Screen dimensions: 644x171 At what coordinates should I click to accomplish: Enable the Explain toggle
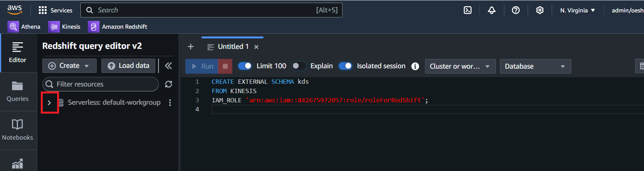298,66
